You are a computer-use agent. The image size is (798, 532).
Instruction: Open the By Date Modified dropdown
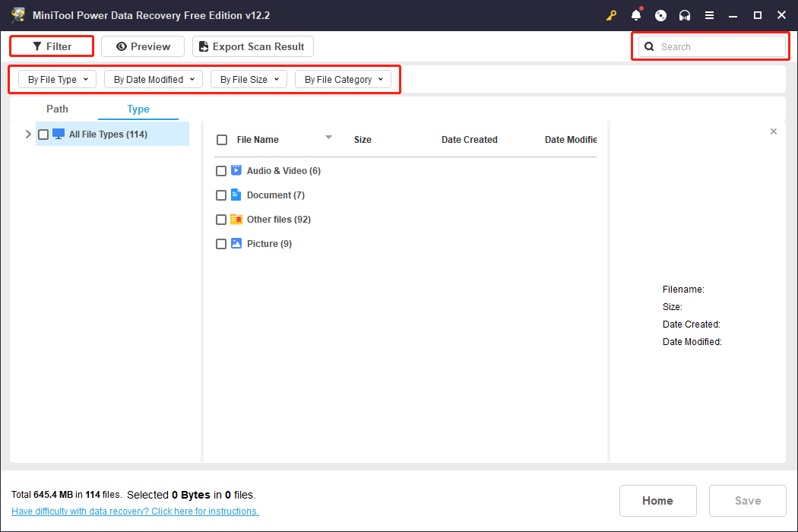pos(154,79)
